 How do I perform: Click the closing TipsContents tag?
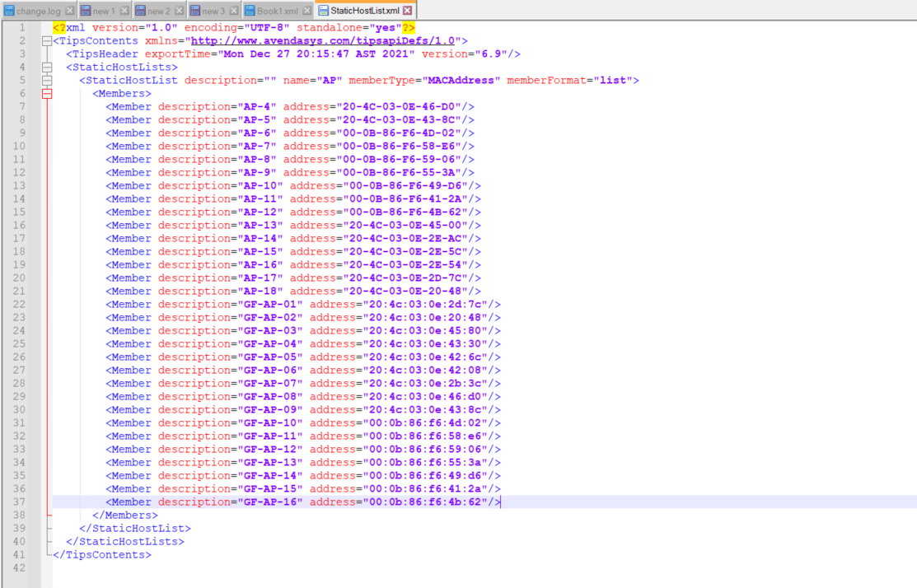tap(102, 555)
